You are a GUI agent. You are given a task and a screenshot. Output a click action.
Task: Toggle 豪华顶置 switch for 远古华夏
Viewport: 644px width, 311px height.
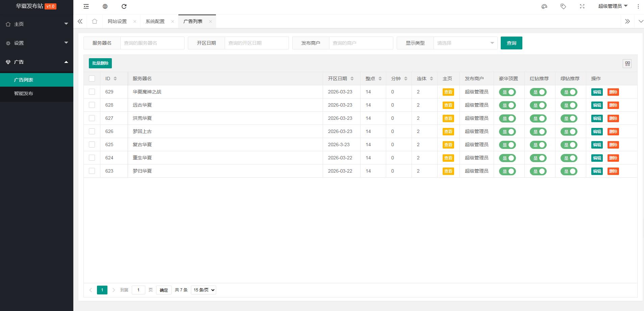point(507,105)
